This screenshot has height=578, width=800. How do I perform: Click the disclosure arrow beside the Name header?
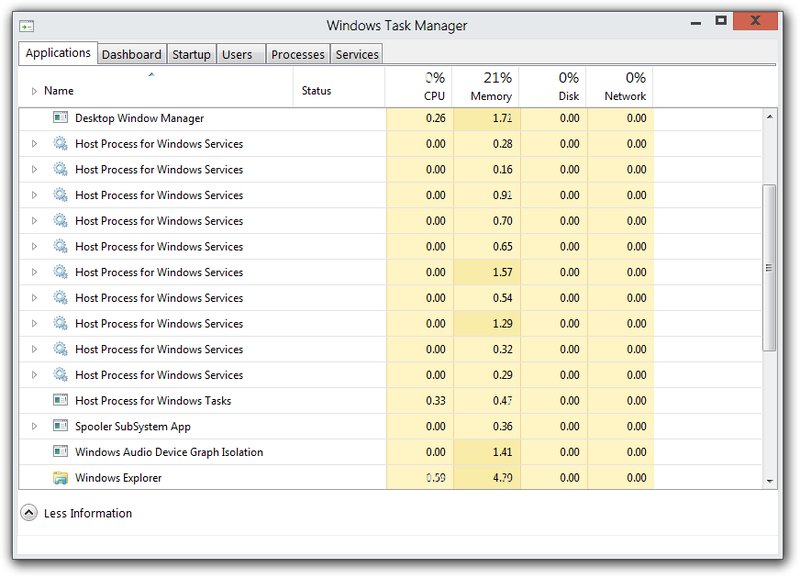click(32, 90)
